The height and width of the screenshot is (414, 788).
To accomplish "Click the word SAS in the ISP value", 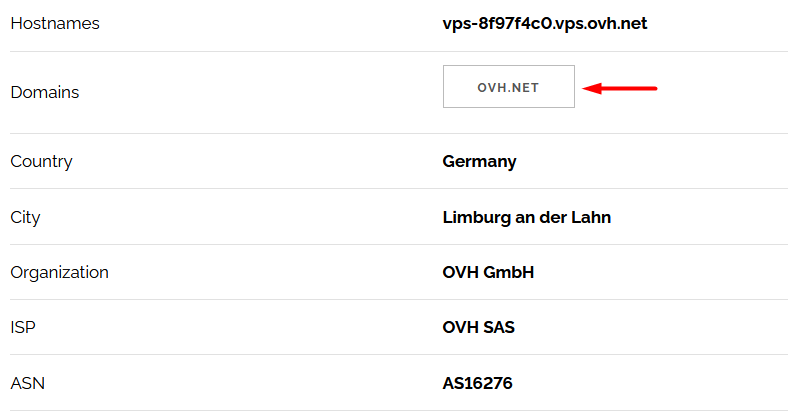I will point(500,328).
